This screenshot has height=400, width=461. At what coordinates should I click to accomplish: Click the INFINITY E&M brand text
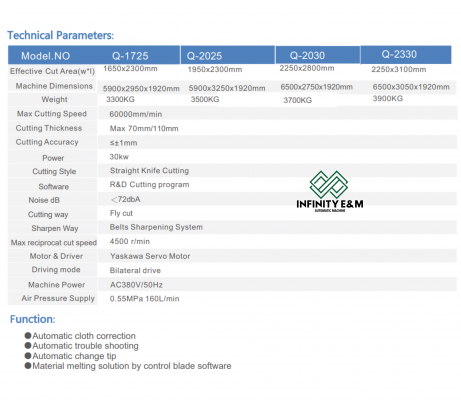tap(330, 204)
